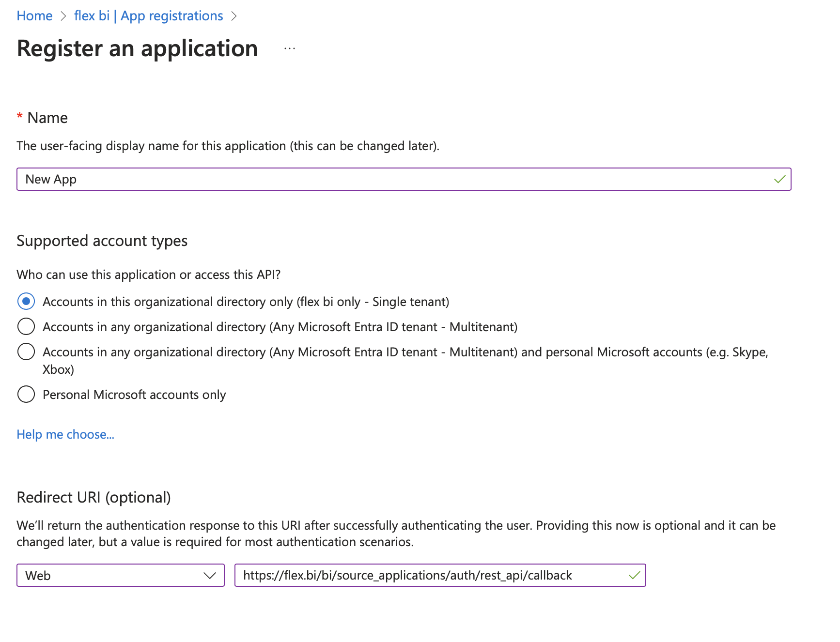Click the validation checkmark in the Redirect URI field
Screen dimensions: 840x642
click(x=634, y=576)
